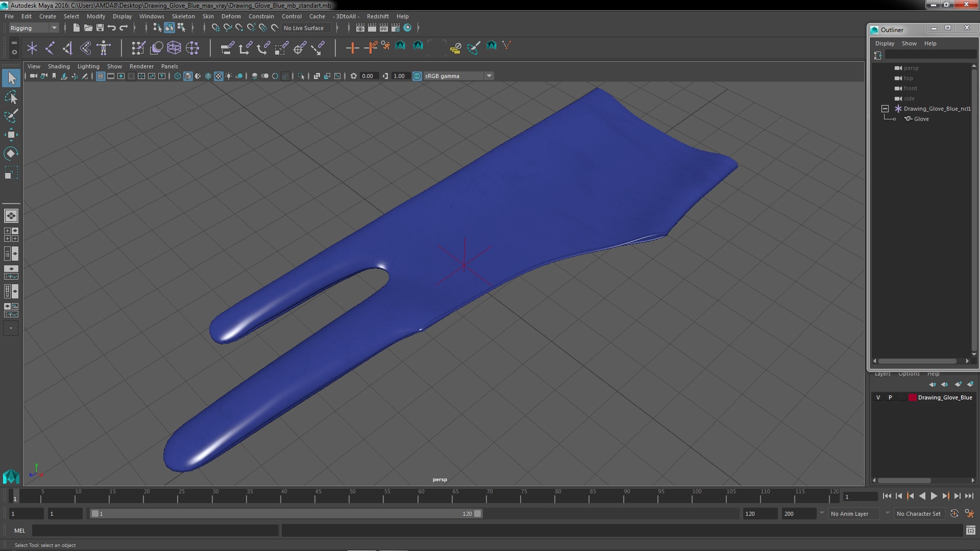980x551 pixels.
Task: Click the Set Key shelf icon
Action: point(352,48)
